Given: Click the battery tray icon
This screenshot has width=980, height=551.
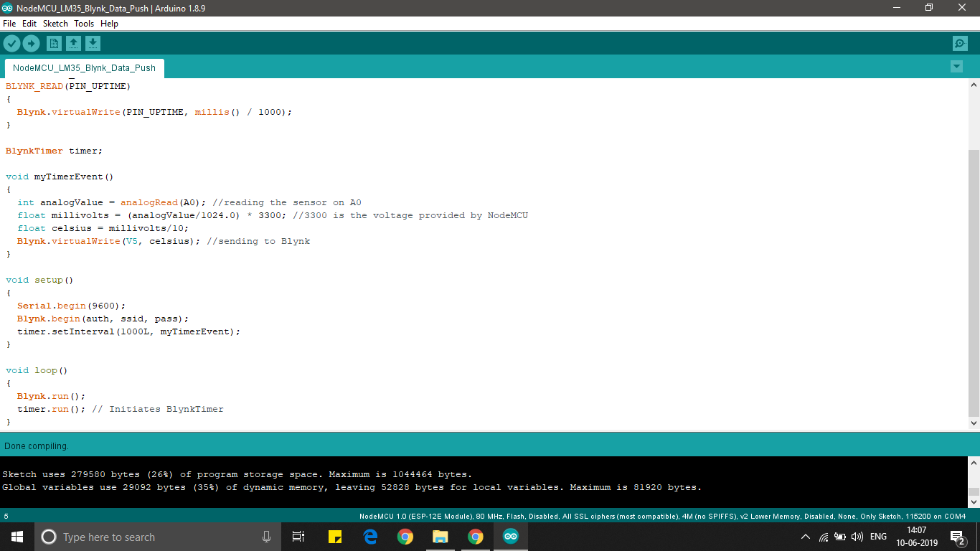Looking at the screenshot, I should pos(840,537).
